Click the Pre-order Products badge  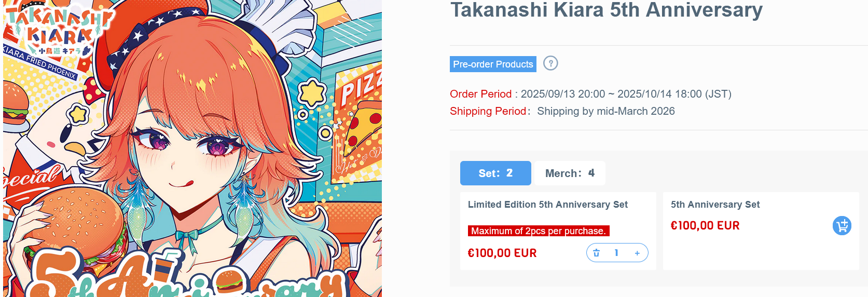pyautogui.click(x=493, y=64)
